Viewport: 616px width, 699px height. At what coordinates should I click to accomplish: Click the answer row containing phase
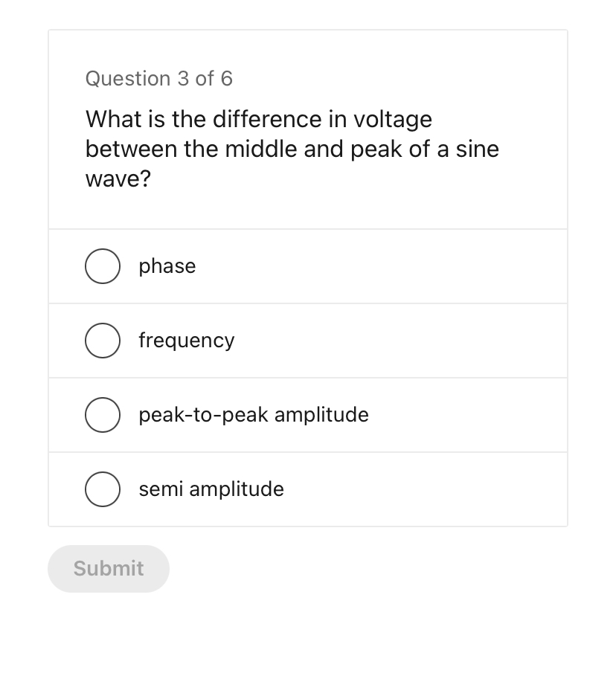tap(307, 266)
